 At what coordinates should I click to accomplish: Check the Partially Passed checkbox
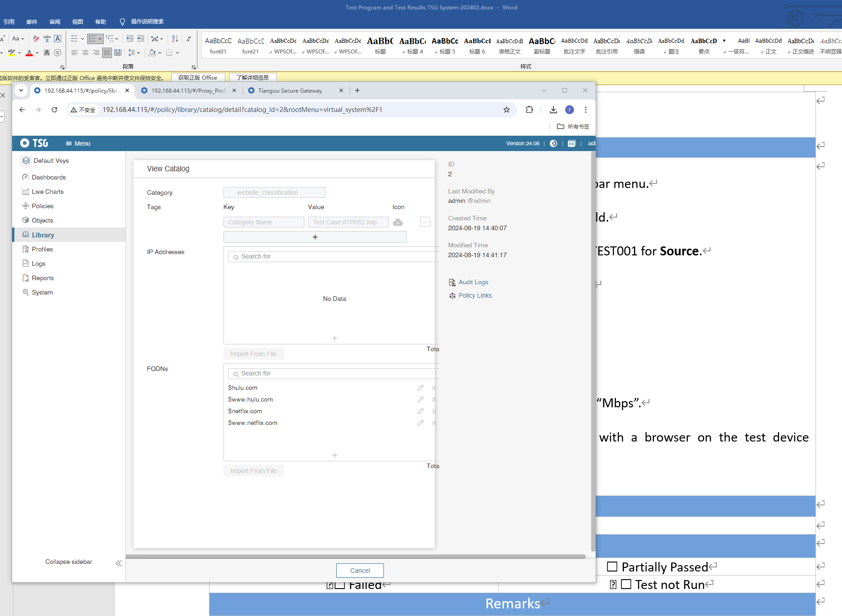pyautogui.click(x=612, y=567)
